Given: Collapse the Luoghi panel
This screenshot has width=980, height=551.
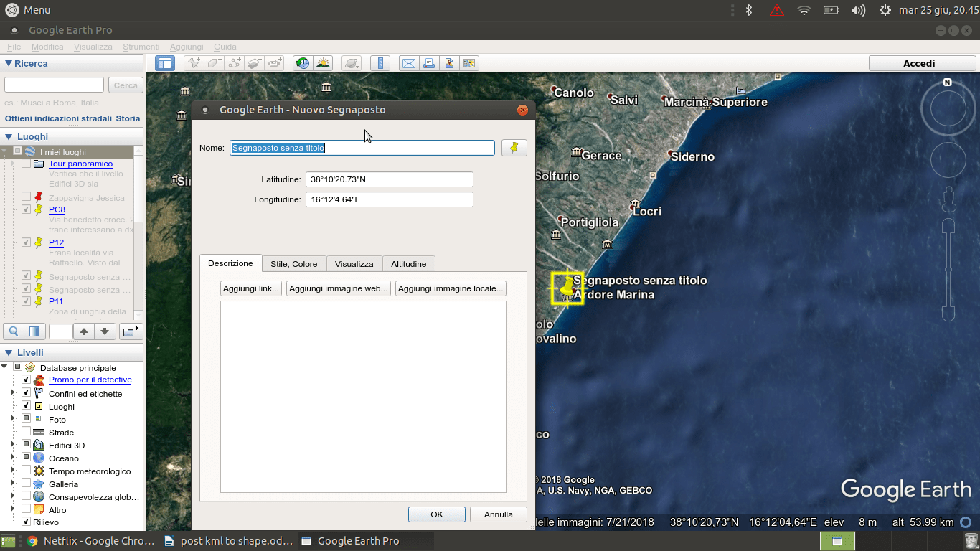Looking at the screenshot, I should click(9, 136).
